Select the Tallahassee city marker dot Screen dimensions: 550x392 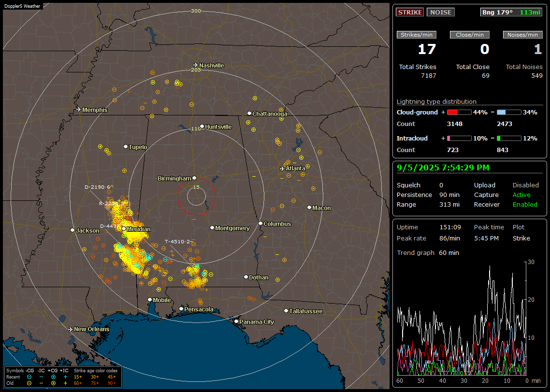point(286,311)
